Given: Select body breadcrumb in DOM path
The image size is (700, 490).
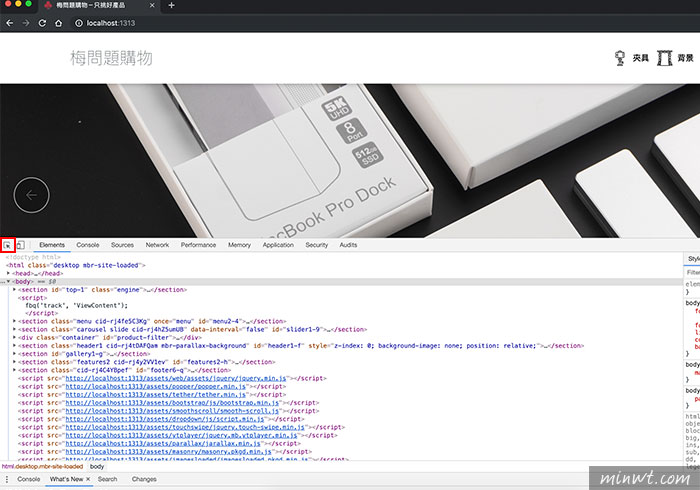Looking at the screenshot, I should 97,466.
